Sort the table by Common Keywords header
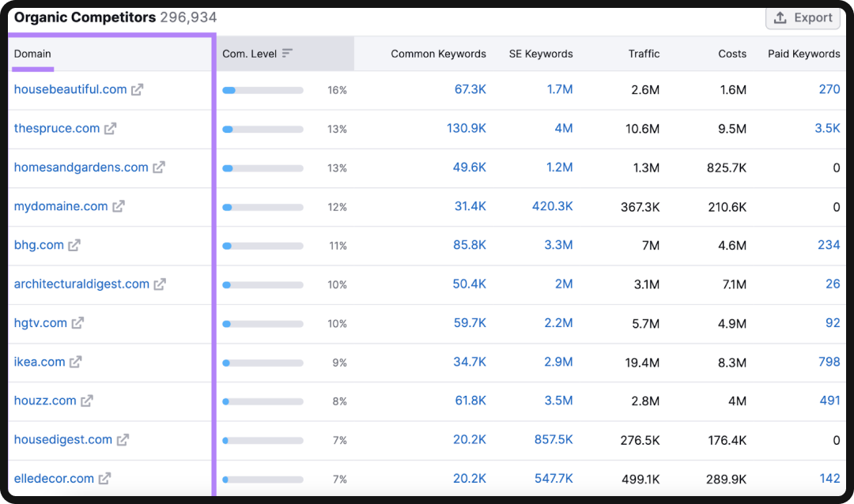Viewport: 854px width, 504px height. click(x=438, y=54)
